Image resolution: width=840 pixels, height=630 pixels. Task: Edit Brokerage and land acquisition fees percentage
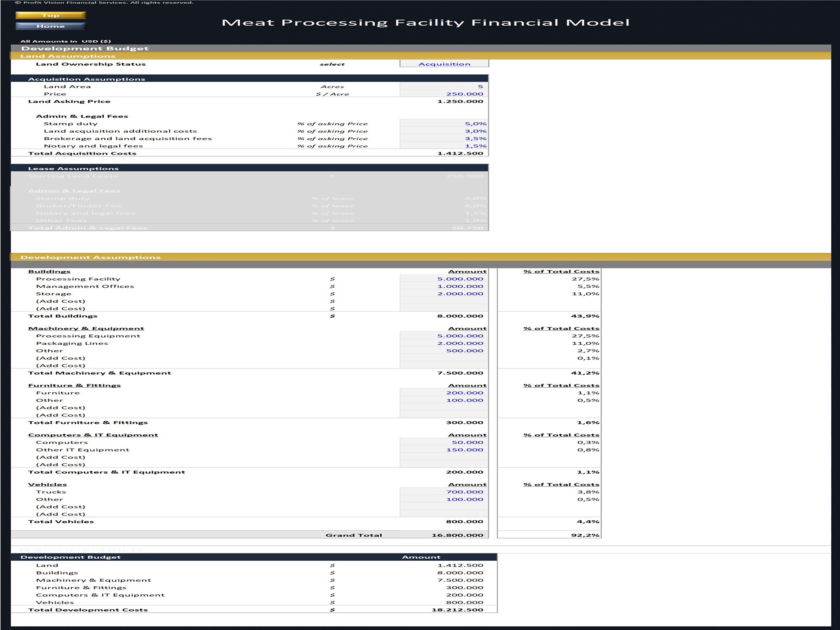[444, 139]
